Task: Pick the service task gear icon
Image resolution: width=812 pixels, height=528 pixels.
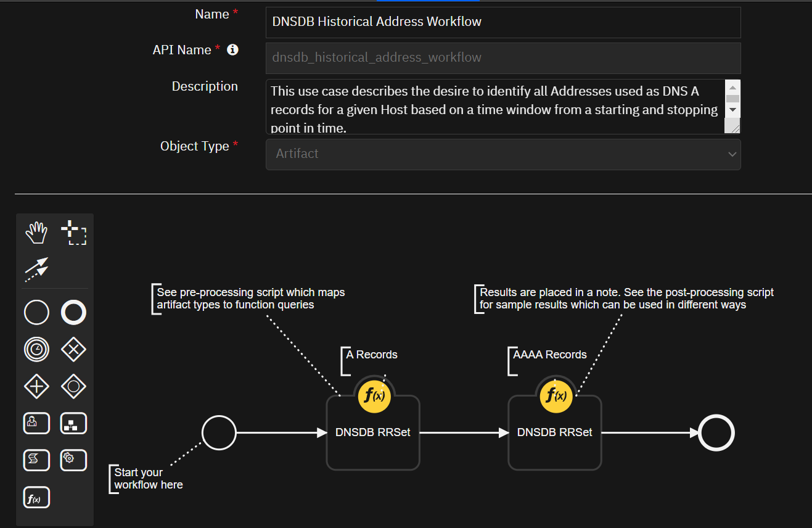Action: 73,460
